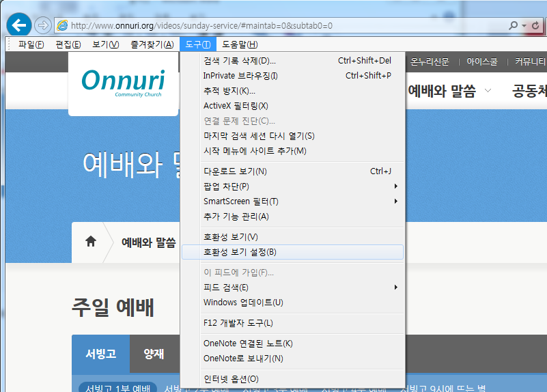
Task: Open the 보기(V) menu
Action: coord(106,44)
